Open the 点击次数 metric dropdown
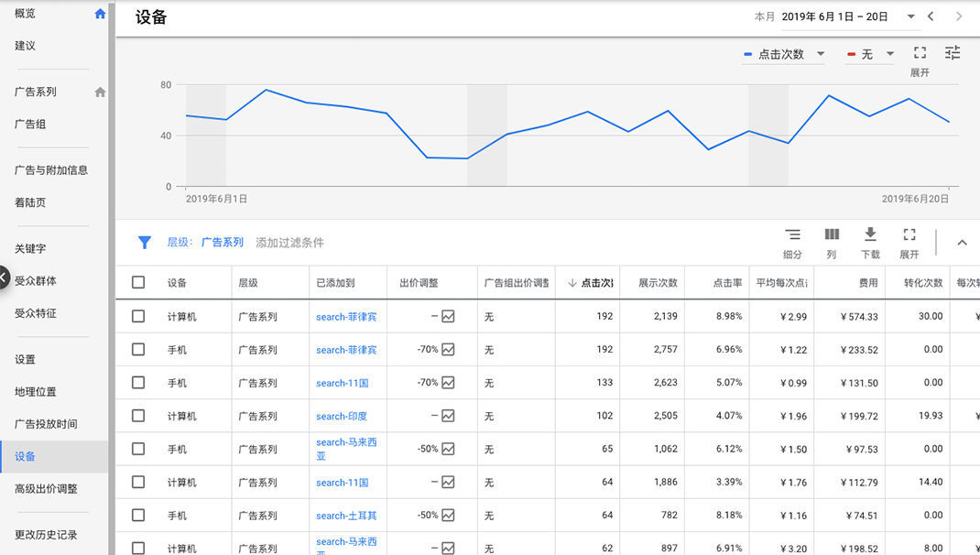 click(x=820, y=54)
